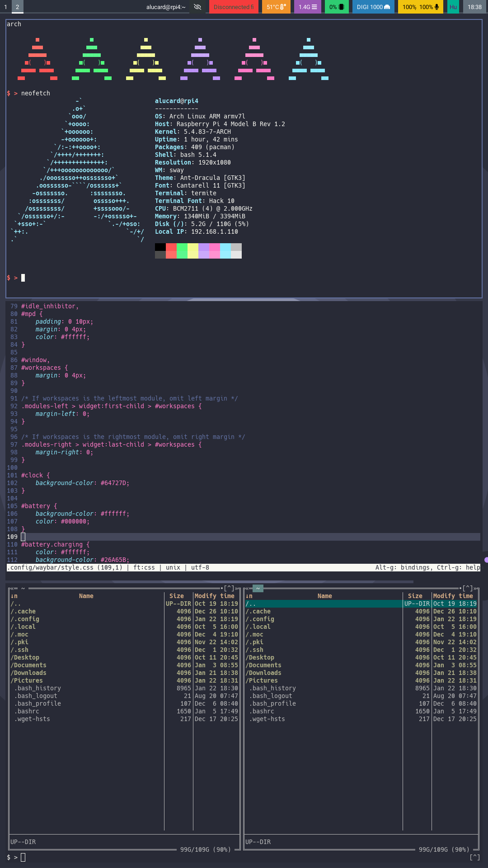This screenshot has width=488, height=868.
Task: Select /Downloads in the left panel
Action: (124, 673)
